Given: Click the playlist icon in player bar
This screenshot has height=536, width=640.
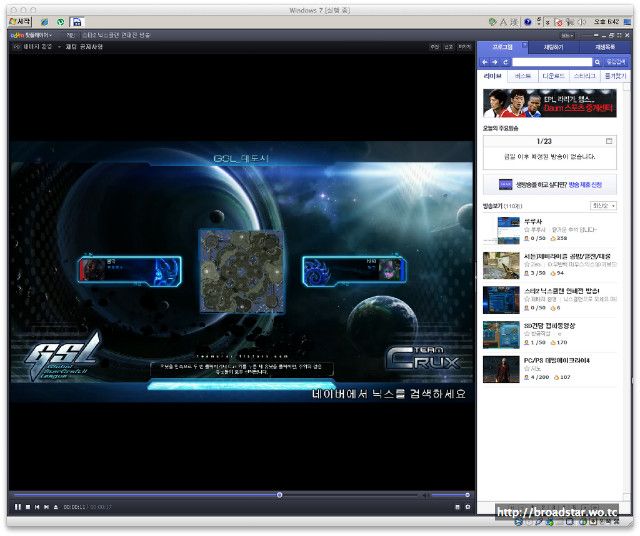Looking at the screenshot, I should click(457, 507).
